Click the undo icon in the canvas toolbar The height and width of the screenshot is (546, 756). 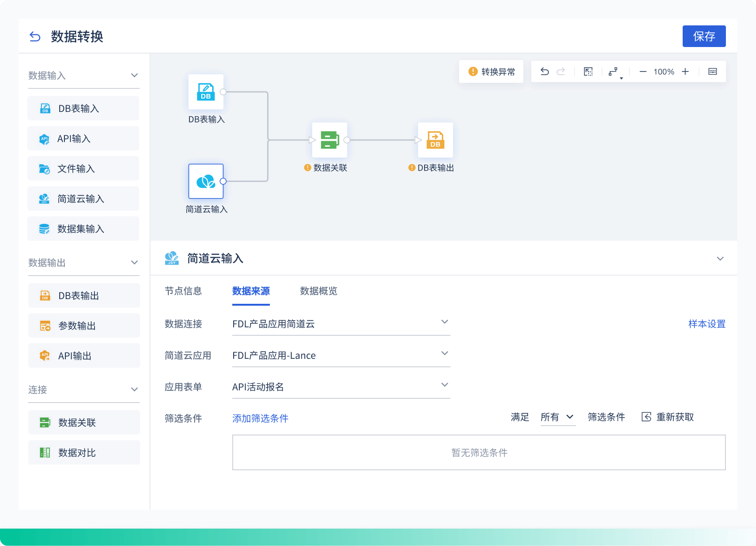544,71
